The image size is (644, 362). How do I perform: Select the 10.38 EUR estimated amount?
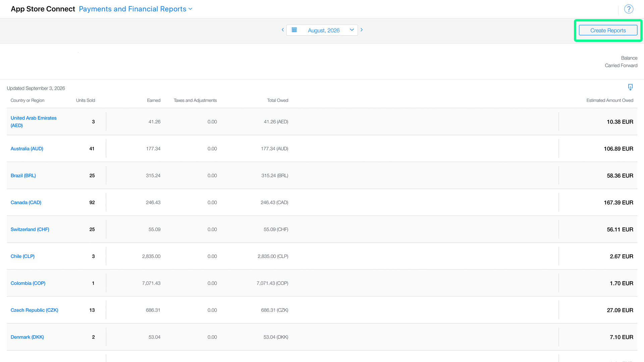coord(620,122)
